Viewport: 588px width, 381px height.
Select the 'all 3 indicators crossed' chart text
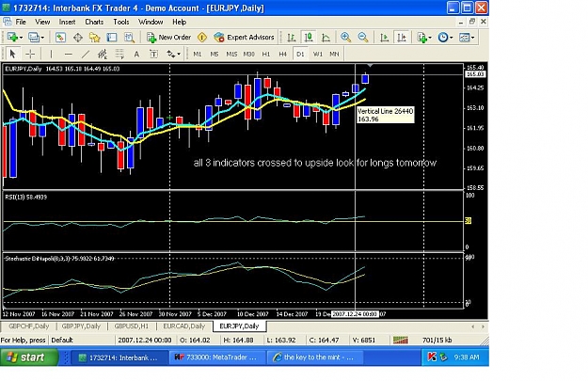314,163
